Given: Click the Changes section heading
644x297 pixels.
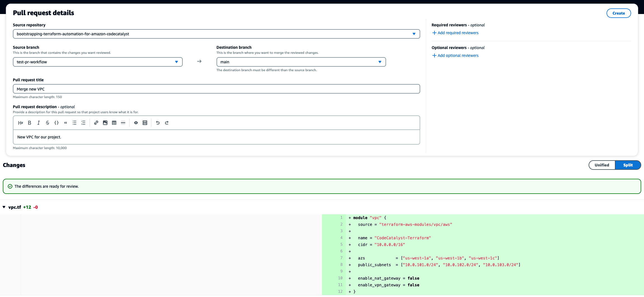Looking at the screenshot, I should [14, 165].
